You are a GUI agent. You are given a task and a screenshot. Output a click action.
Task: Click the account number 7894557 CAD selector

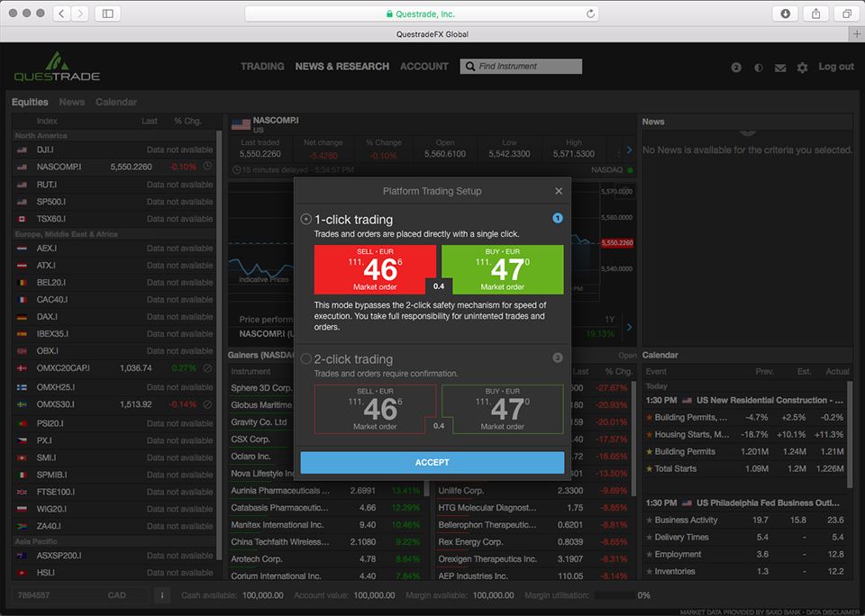(x=80, y=595)
